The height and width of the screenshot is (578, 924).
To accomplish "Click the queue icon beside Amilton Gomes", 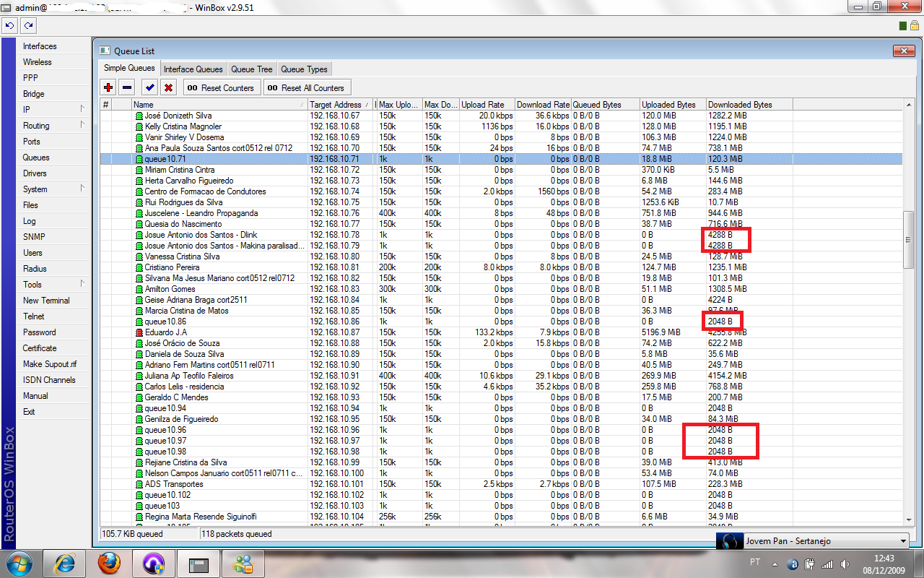I will click(139, 289).
